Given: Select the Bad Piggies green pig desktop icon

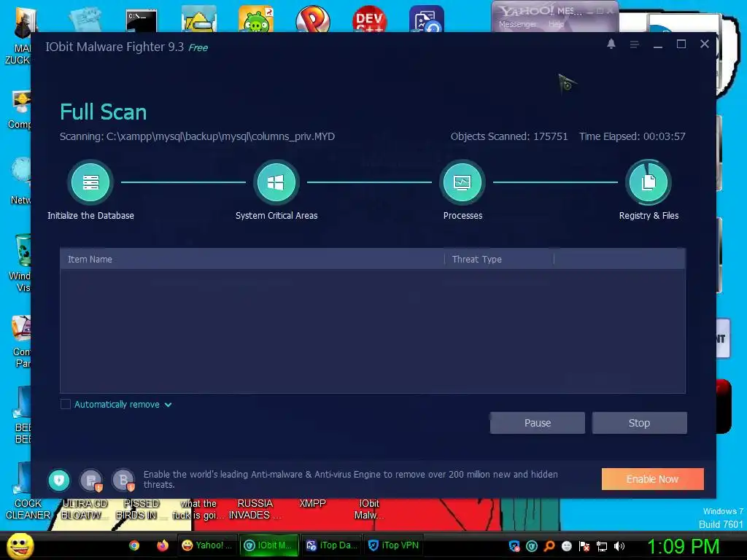Looking at the screenshot, I should pos(256,19).
